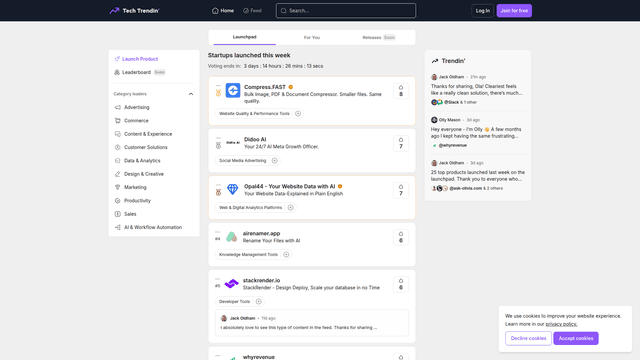Image resolution: width=640 pixels, height=360 pixels.
Task: Switch to the Releases tab
Action: click(379, 37)
